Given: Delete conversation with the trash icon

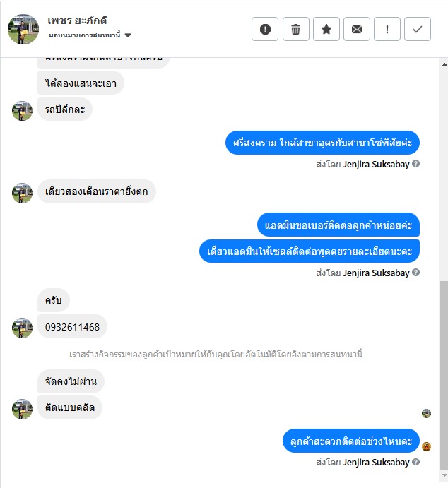Looking at the screenshot, I should coord(296,29).
